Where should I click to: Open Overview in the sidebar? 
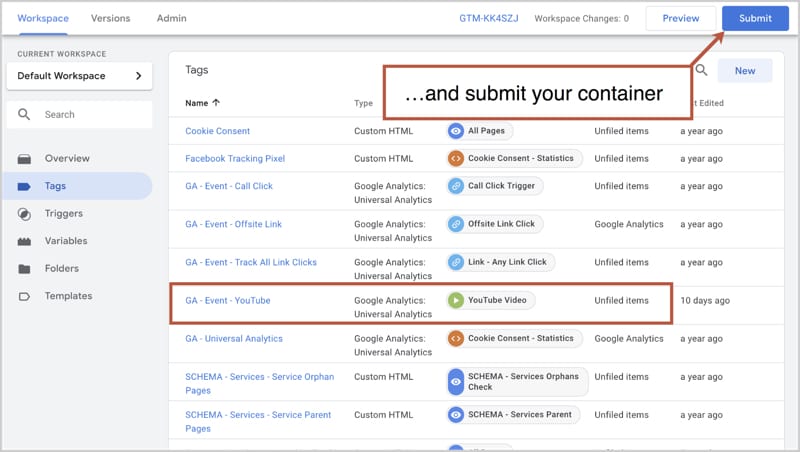67,159
